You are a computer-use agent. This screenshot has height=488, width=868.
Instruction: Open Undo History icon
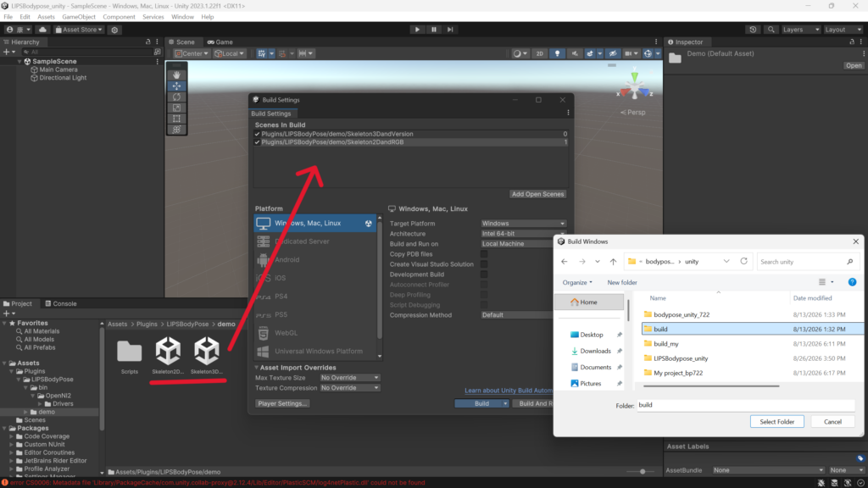click(x=753, y=30)
